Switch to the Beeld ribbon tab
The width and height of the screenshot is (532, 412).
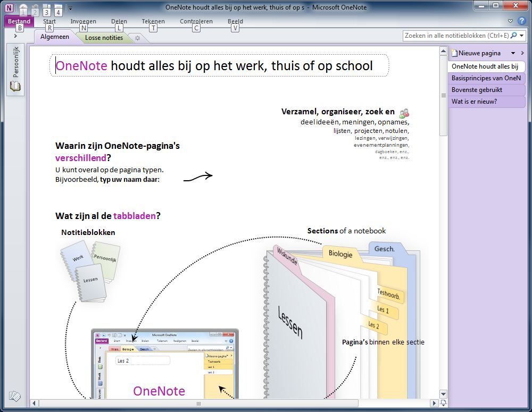point(235,21)
